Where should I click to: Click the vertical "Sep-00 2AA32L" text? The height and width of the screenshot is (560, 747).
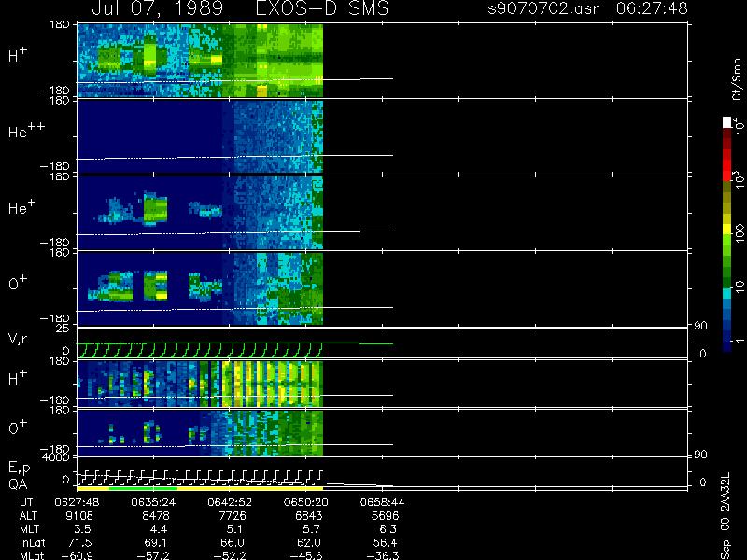(x=726, y=516)
